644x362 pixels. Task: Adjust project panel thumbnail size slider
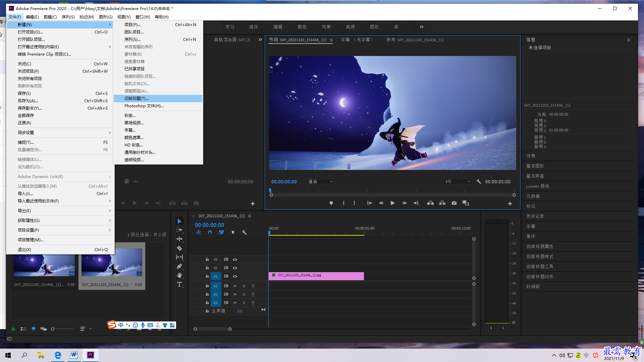pos(53,329)
